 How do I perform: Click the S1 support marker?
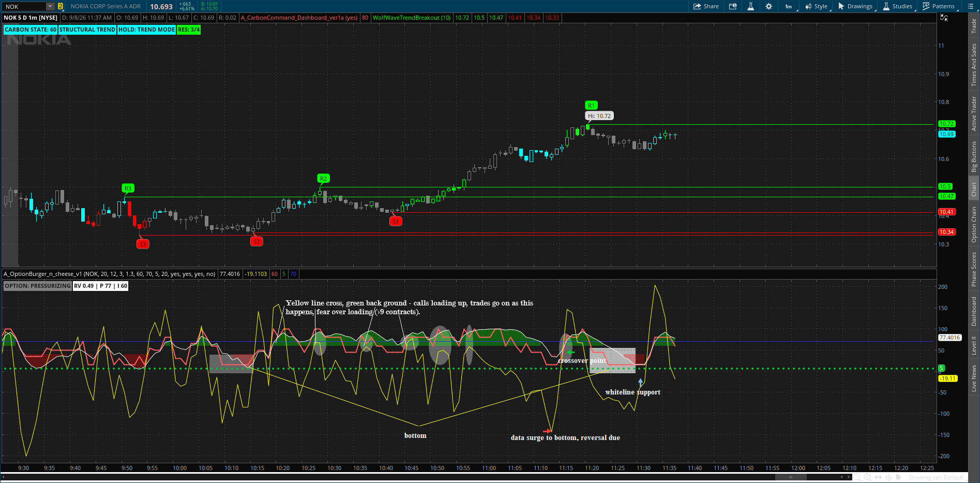point(396,221)
